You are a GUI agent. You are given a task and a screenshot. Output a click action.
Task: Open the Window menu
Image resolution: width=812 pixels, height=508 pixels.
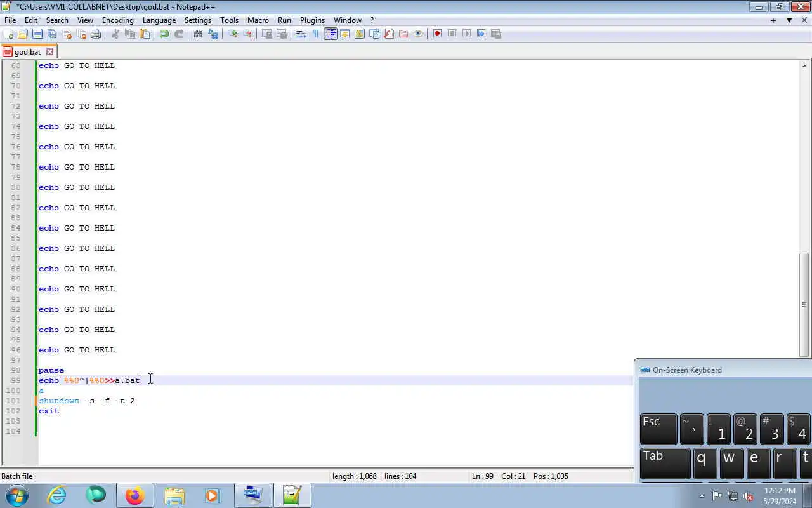(x=348, y=20)
